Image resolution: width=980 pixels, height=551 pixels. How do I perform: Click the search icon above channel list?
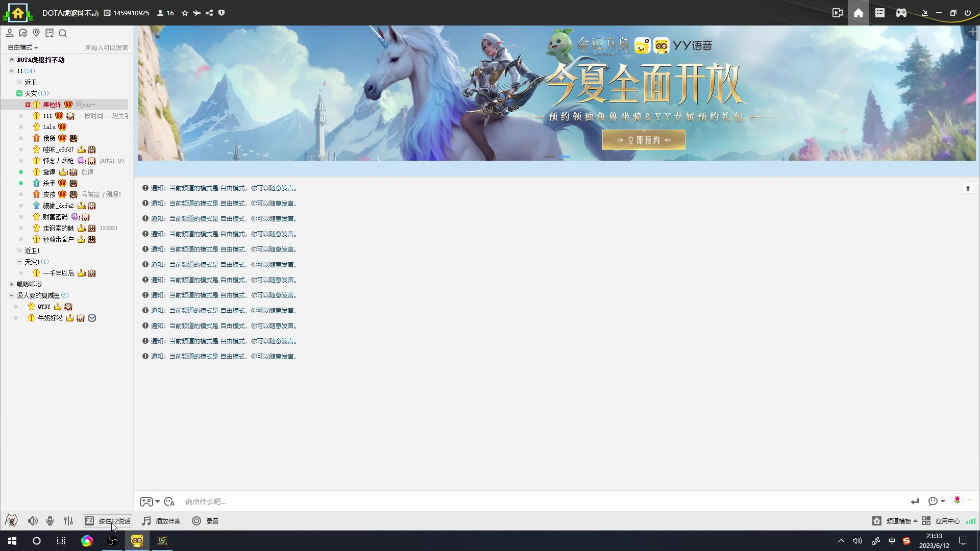coord(63,33)
